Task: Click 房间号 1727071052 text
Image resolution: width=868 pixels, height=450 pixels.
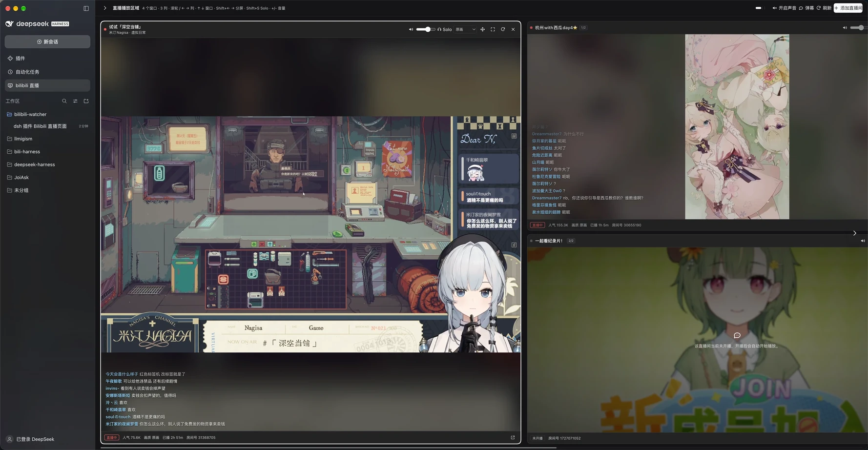Action: coord(564,438)
